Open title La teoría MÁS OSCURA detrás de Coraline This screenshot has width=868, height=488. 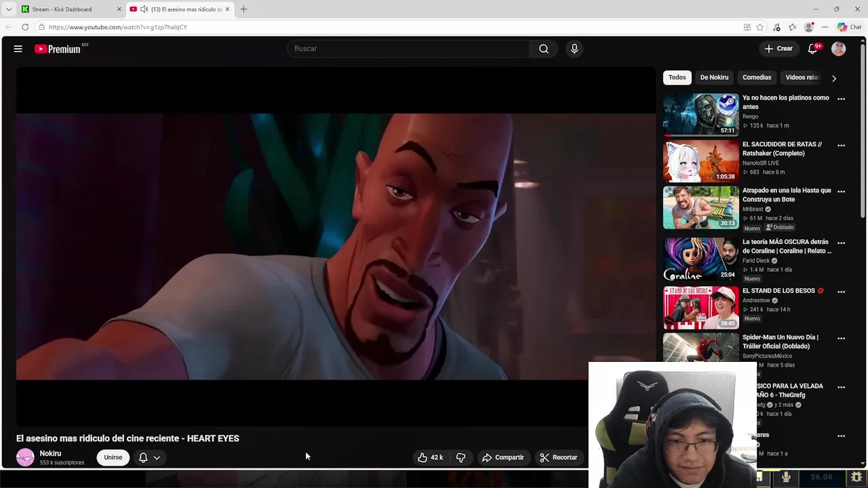point(787,247)
